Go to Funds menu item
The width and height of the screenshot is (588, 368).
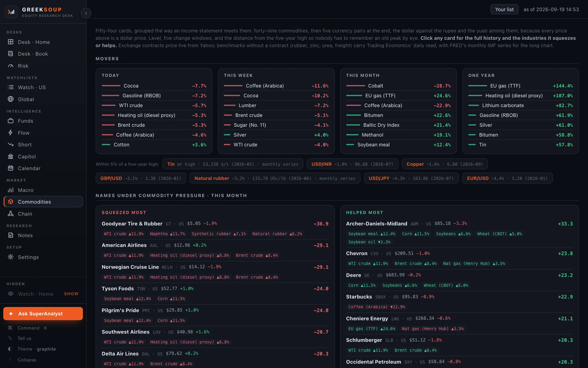tap(43, 121)
